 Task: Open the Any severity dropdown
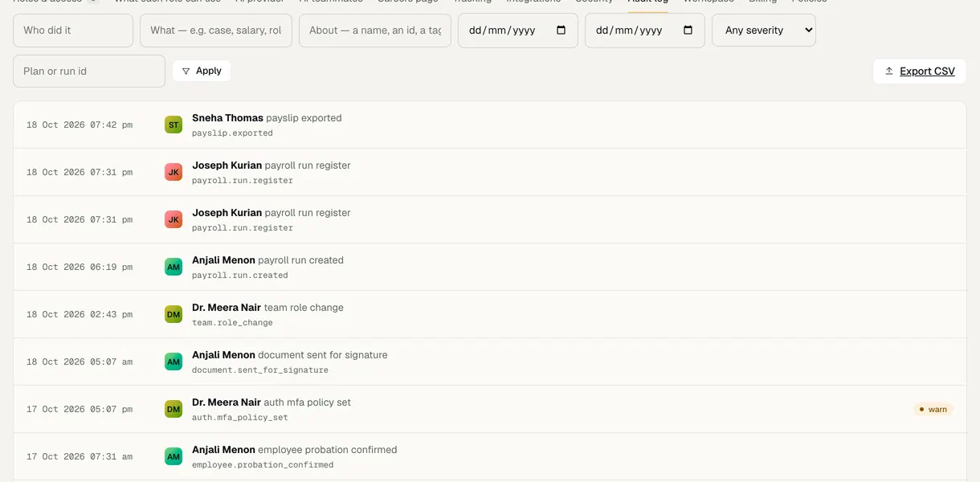coord(764,31)
